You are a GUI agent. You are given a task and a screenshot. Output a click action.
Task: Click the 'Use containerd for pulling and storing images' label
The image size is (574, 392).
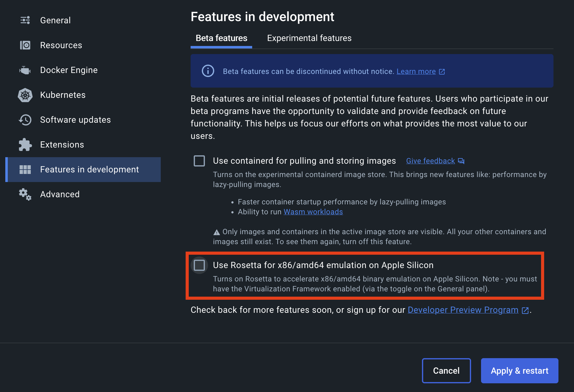click(x=304, y=161)
